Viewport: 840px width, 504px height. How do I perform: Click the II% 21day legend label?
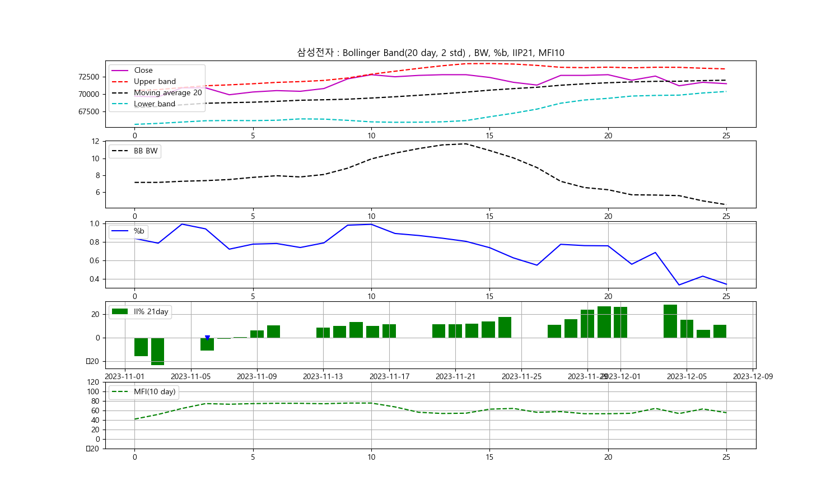[151, 312]
